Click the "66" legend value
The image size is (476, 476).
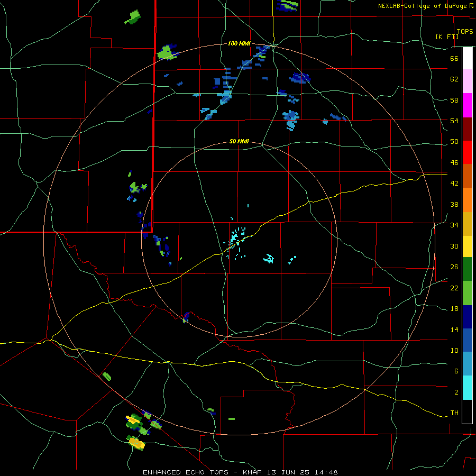coord(454,58)
